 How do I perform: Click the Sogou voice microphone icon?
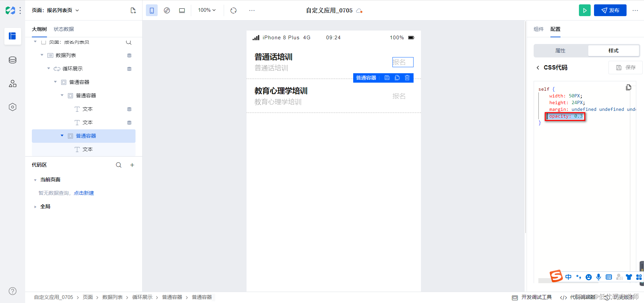point(599,277)
